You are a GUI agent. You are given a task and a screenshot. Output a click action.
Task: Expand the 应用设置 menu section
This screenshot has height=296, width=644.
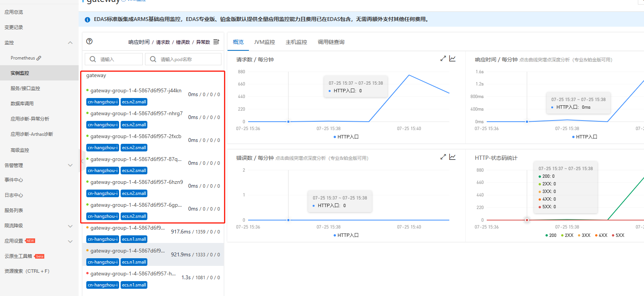[70, 241]
